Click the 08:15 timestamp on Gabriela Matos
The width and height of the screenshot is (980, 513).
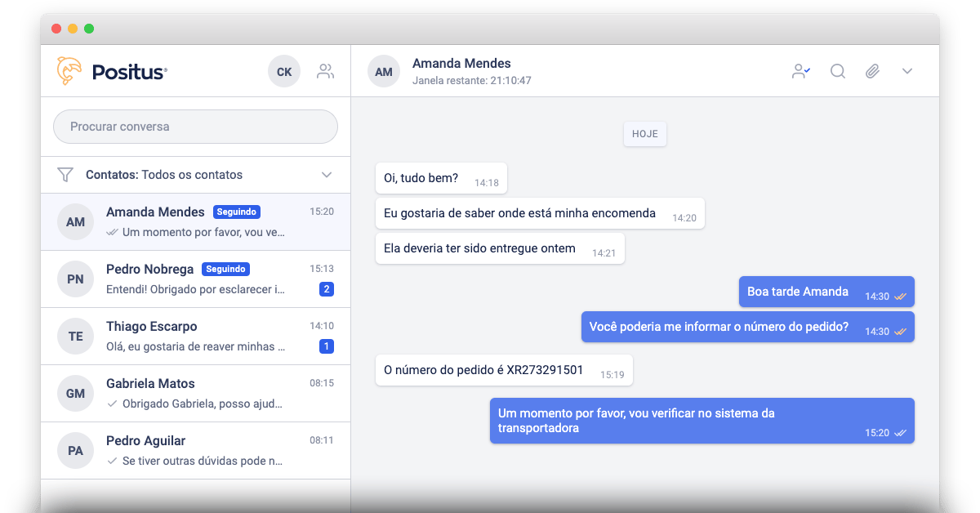(322, 383)
